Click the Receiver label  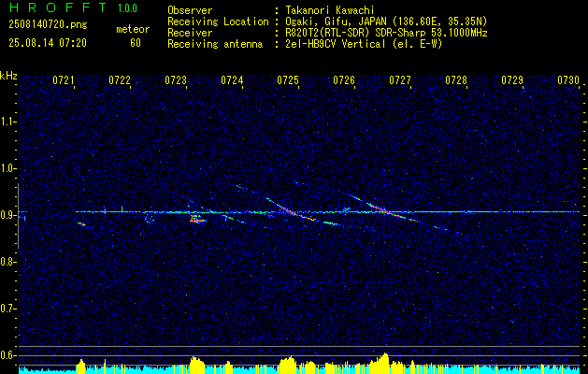point(190,33)
